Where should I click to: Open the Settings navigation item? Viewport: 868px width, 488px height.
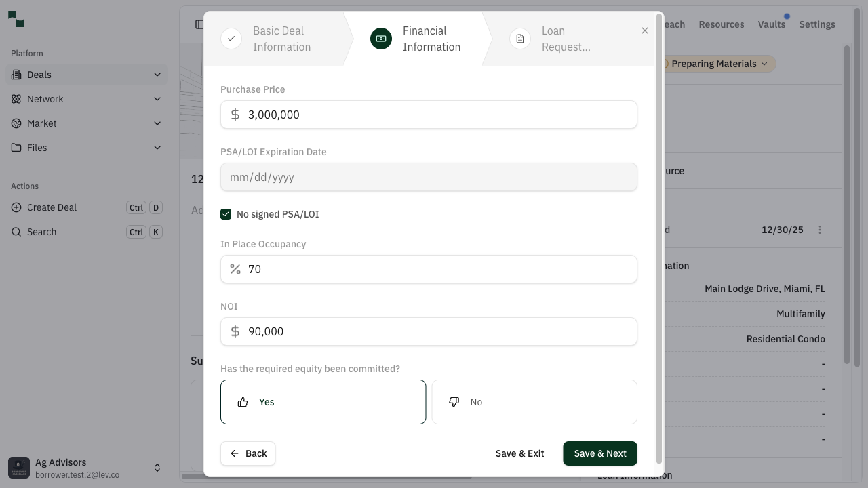[x=816, y=24]
